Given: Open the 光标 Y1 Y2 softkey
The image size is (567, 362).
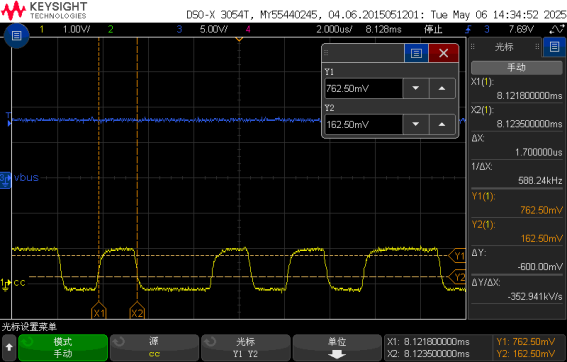Looking at the screenshot, I should click(246, 348).
